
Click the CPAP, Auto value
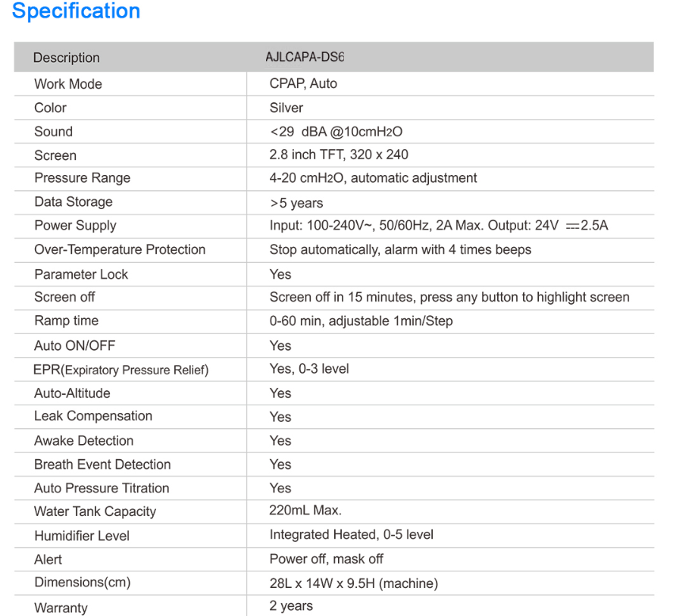tap(303, 83)
